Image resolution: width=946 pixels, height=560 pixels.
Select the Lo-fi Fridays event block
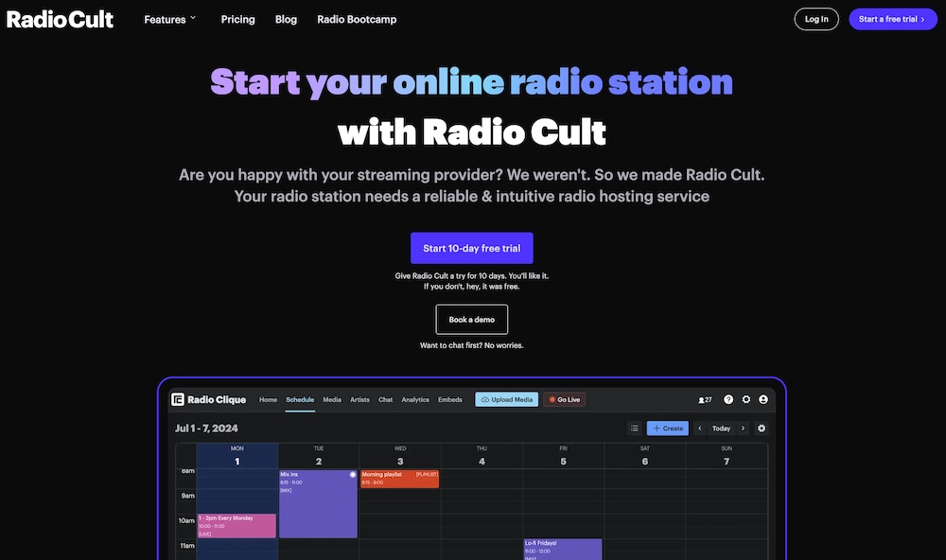562,550
